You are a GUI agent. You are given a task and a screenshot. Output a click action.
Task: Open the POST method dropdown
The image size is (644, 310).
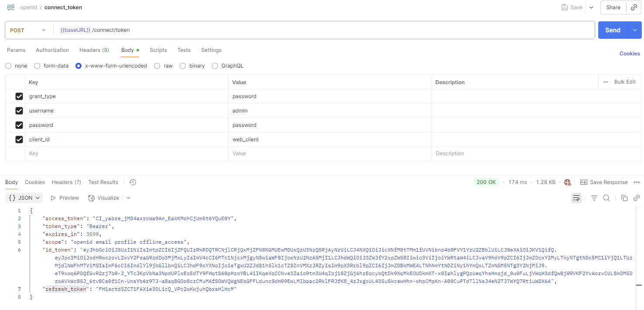click(x=28, y=30)
